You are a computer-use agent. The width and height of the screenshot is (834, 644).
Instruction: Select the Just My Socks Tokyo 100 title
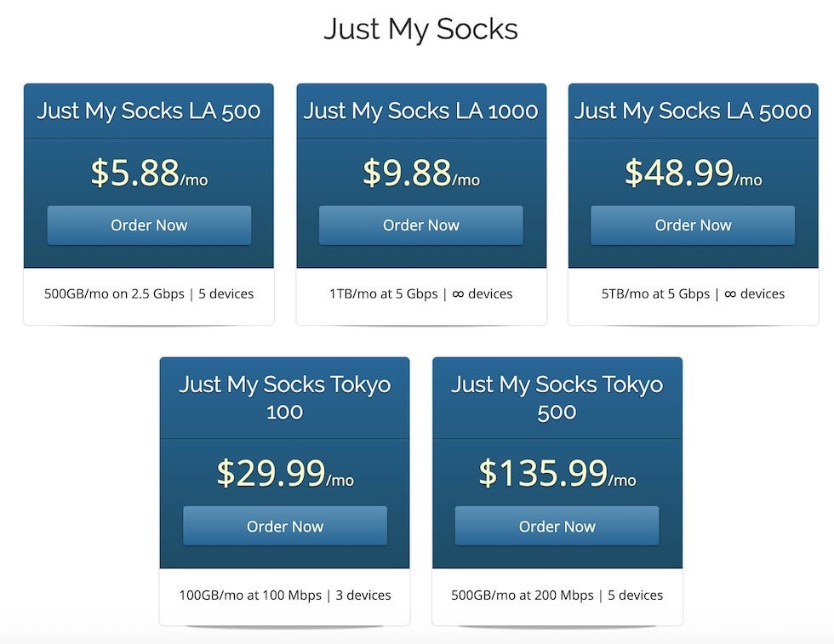[x=284, y=398]
